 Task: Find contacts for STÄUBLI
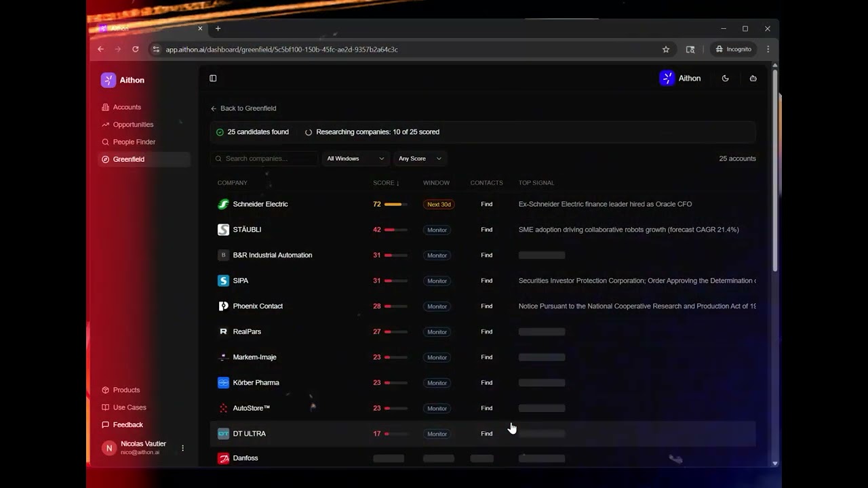tap(487, 230)
